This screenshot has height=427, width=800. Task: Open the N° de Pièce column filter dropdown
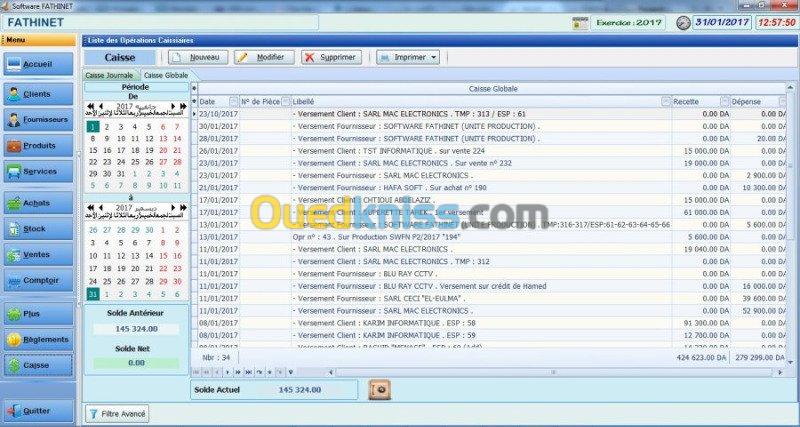coord(286,102)
